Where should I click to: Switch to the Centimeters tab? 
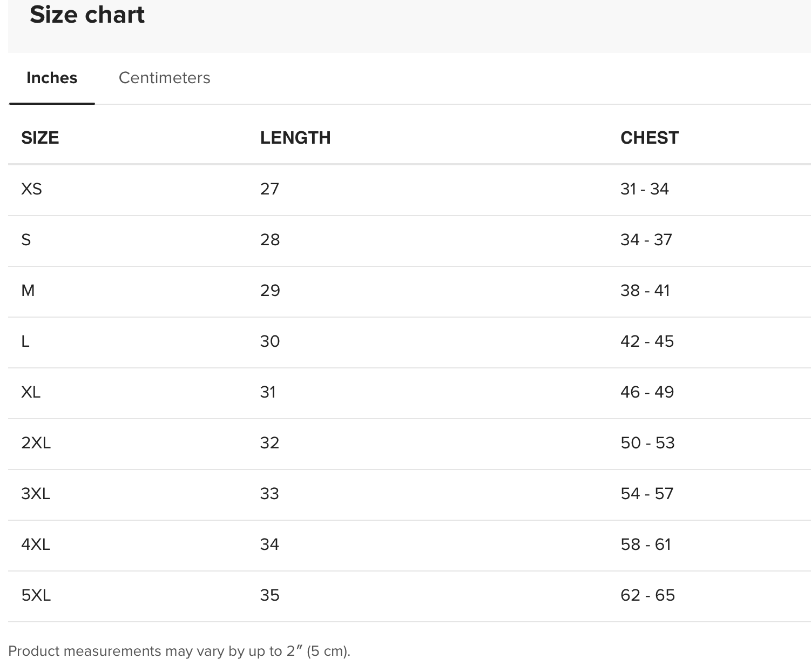(x=164, y=78)
